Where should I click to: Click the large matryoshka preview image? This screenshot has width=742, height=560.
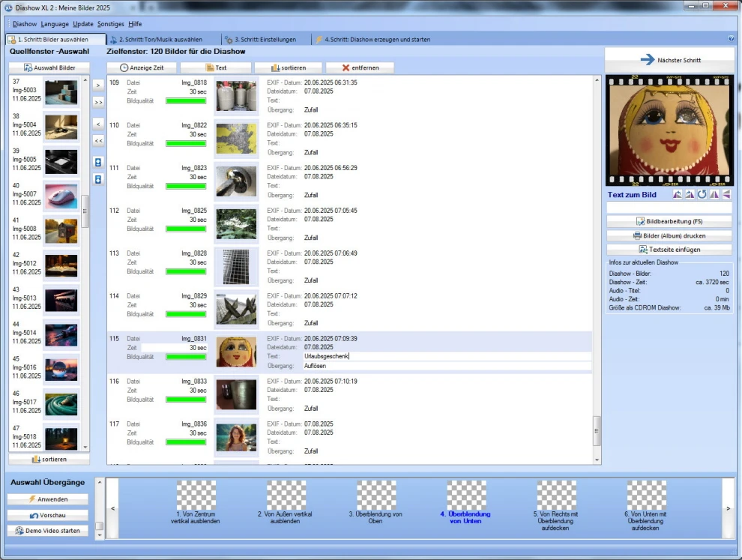coord(669,130)
